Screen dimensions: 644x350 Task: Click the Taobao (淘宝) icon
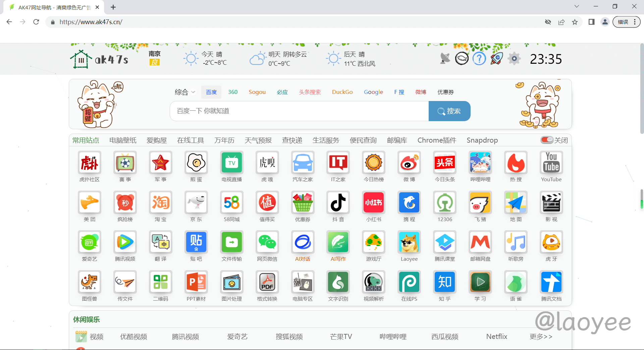tap(161, 203)
